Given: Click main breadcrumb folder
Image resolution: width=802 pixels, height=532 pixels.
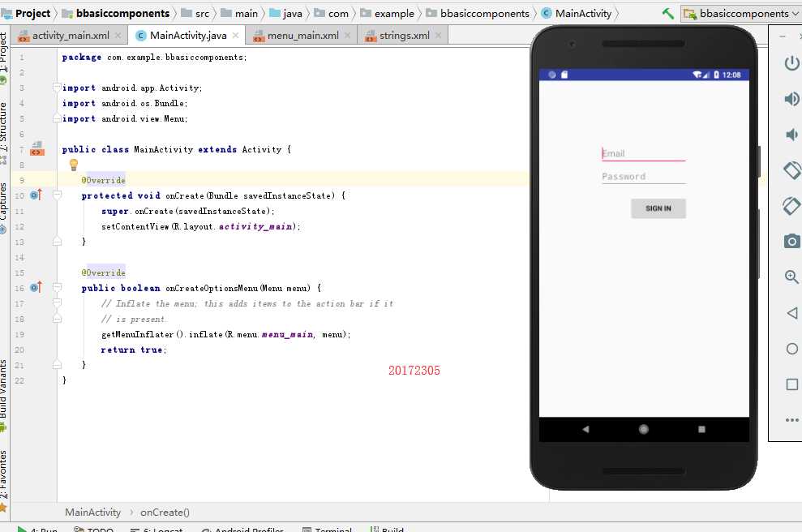Looking at the screenshot, I should pyautogui.click(x=239, y=13).
